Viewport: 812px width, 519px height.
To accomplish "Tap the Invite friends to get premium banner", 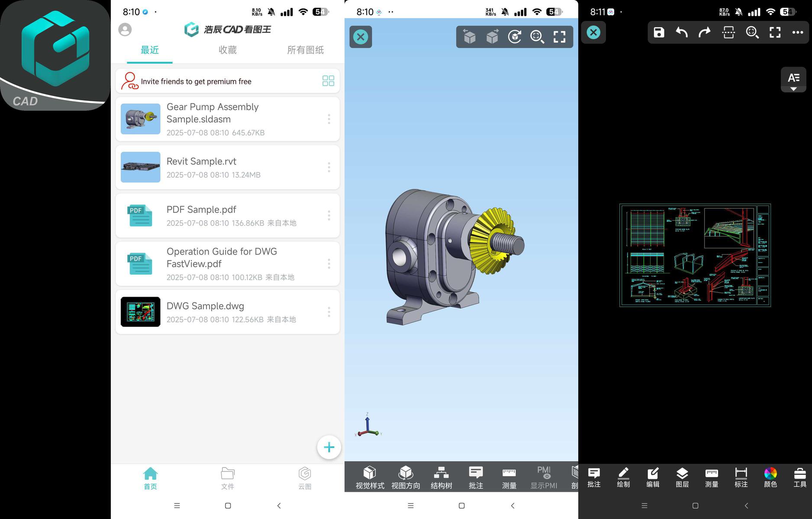I will pos(196,81).
